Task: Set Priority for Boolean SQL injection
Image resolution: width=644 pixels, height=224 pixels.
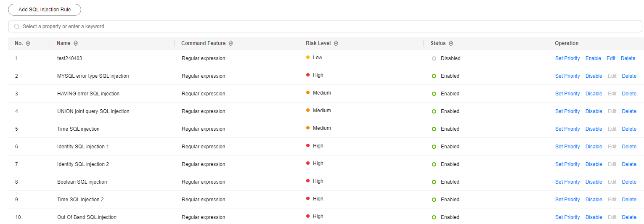Action: [x=567, y=182]
